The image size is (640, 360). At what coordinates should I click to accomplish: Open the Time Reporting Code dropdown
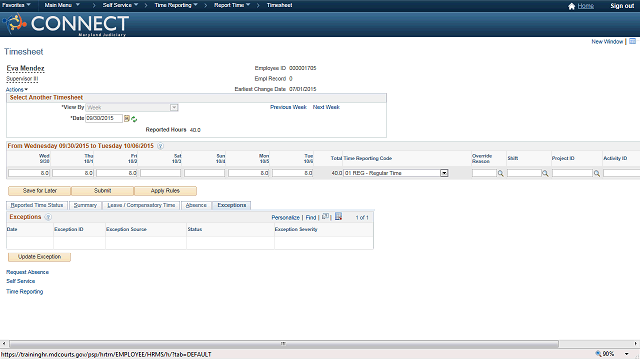[x=444, y=173]
